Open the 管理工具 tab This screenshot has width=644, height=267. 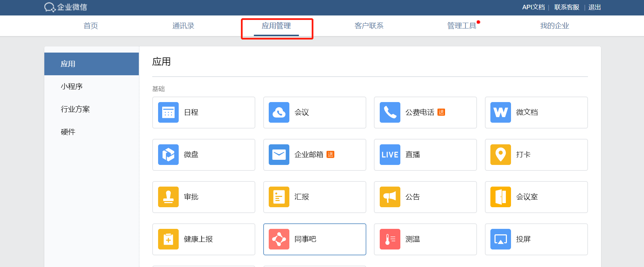(462, 26)
